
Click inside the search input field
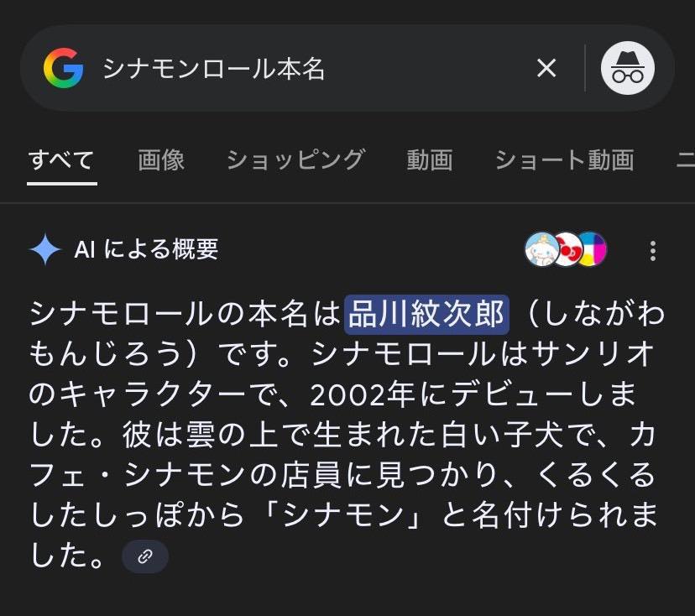coord(252,68)
